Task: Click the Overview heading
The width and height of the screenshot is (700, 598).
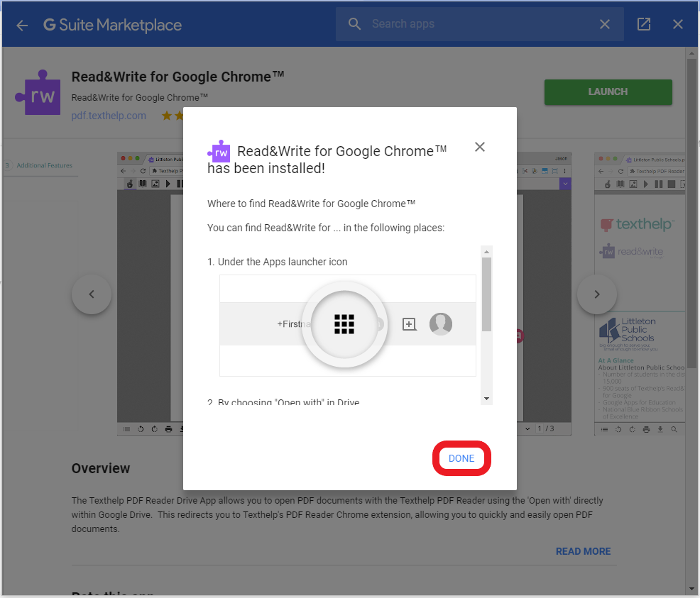Action: tap(100, 468)
